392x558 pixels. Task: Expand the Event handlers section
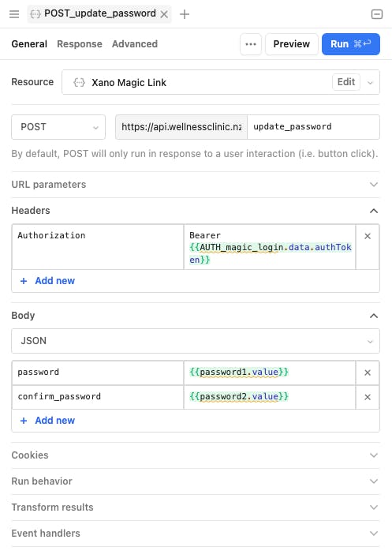coord(196,533)
